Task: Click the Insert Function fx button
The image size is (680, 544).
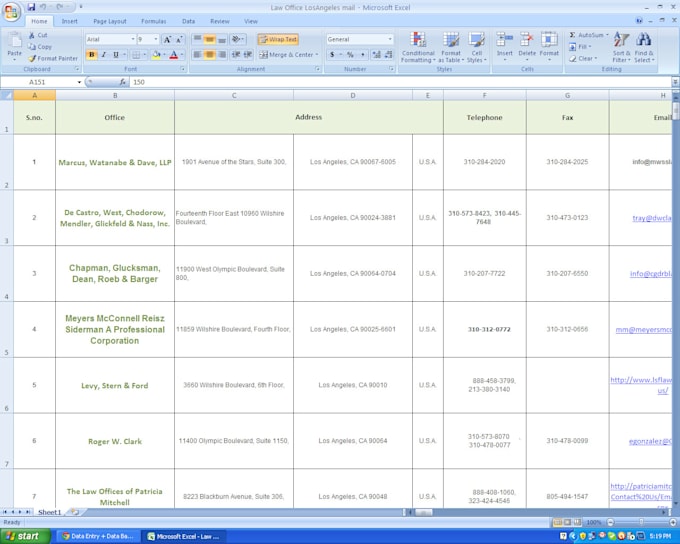Action: [x=122, y=82]
